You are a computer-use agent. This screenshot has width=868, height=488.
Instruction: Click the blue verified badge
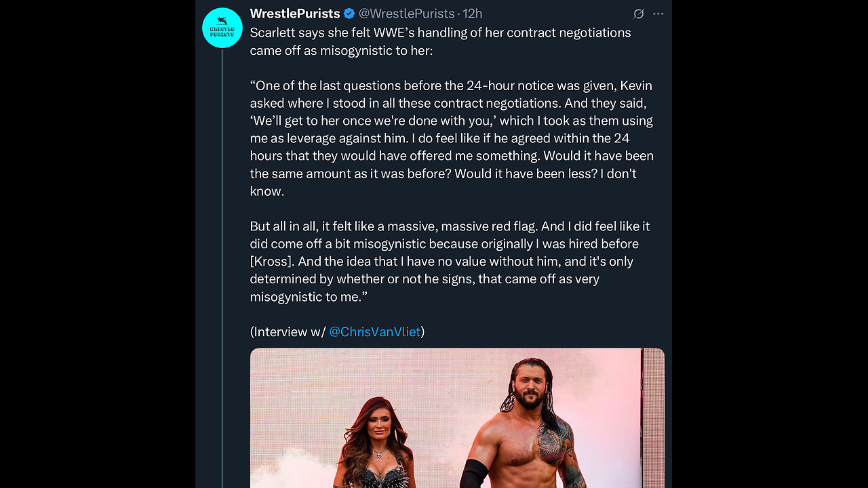pyautogui.click(x=349, y=14)
